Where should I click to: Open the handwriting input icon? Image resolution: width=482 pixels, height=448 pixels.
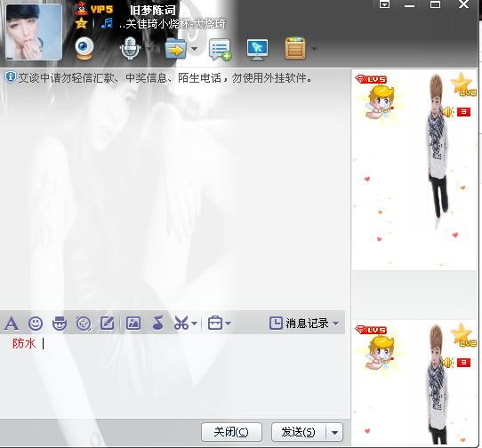click(x=108, y=324)
